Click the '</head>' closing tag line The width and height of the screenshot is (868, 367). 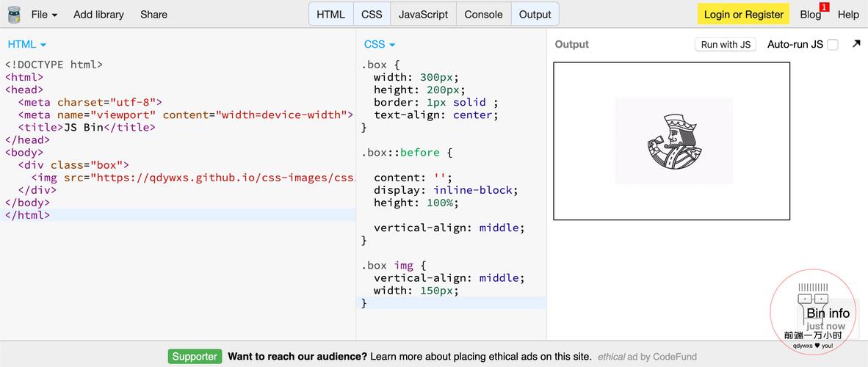28,140
